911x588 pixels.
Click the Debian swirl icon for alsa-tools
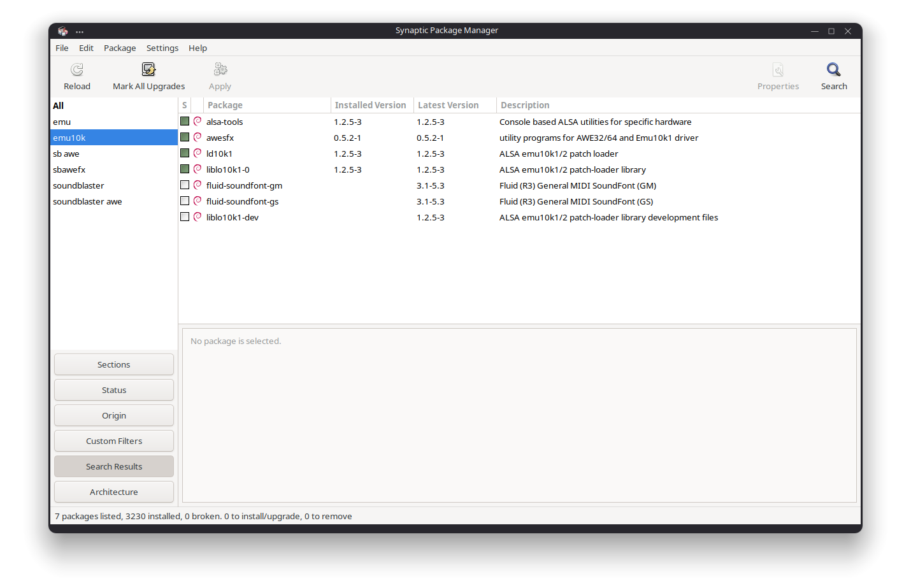pyautogui.click(x=197, y=121)
